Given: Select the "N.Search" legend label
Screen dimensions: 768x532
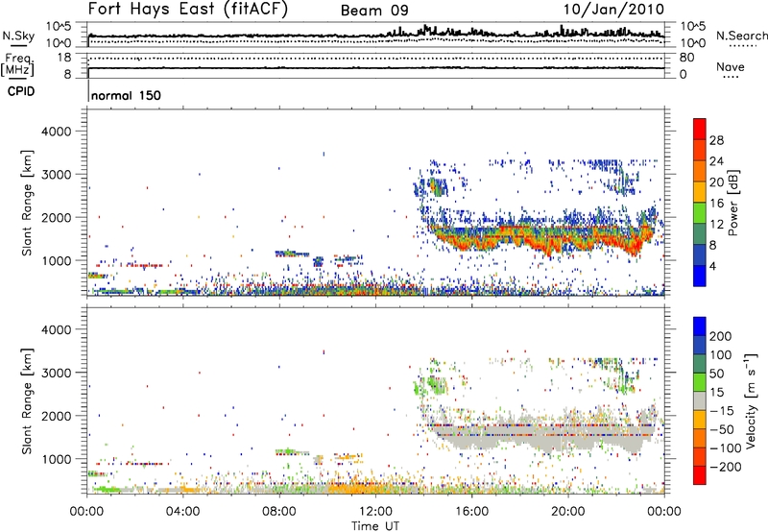Looking at the screenshot, I should point(741,36).
